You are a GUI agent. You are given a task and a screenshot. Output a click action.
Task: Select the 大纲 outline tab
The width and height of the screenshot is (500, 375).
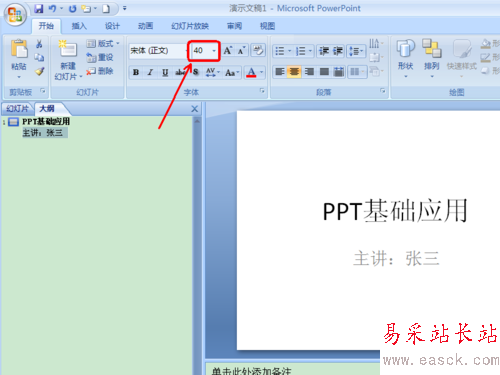[x=47, y=109]
